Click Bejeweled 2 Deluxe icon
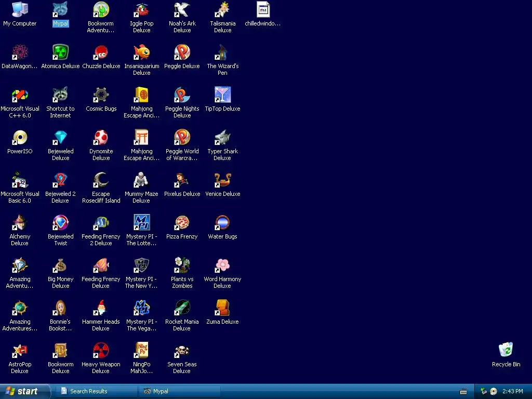 click(60, 180)
